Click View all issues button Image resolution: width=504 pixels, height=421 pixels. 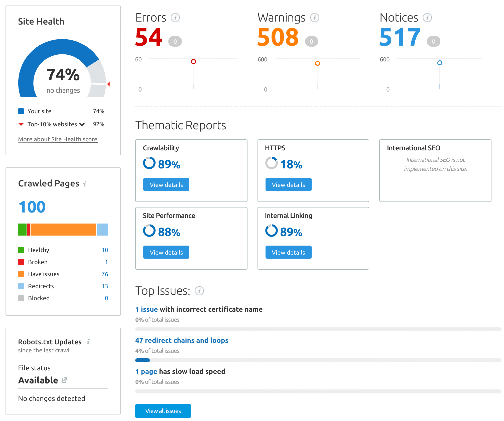point(163,411)
